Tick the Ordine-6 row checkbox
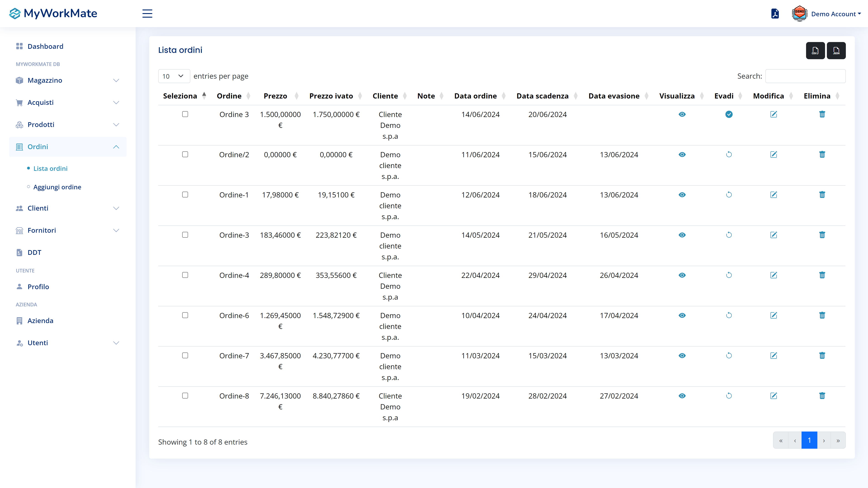This screenshot has width=868, height=488. click(x=185, y=315)
